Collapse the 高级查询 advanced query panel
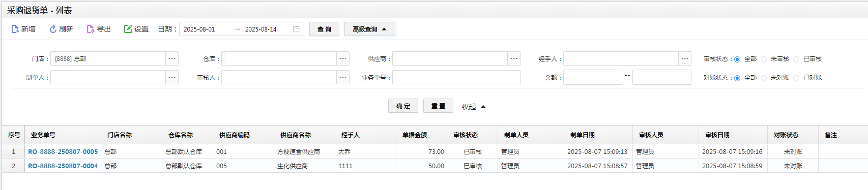 coord(370,29)
